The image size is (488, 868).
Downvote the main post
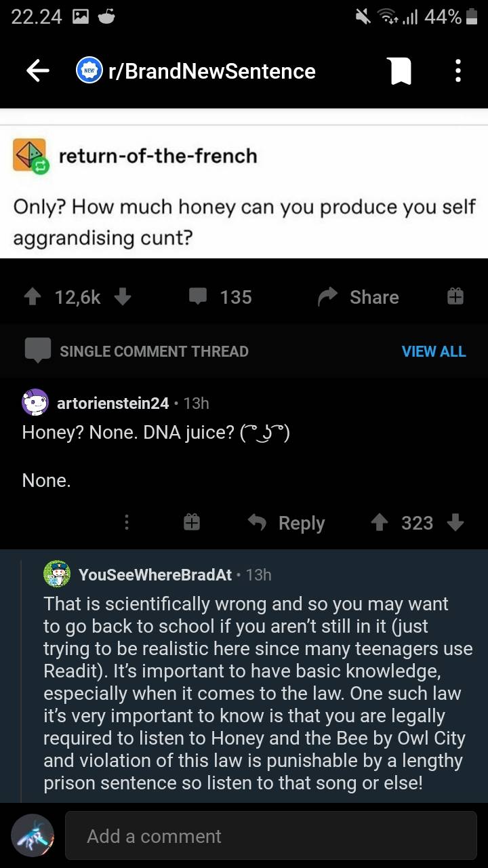(122, 297)
